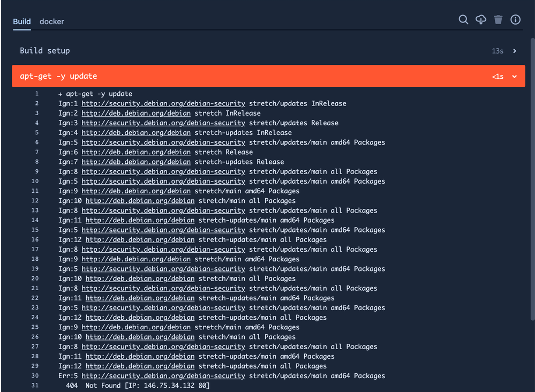This screenshot has width=535, height=392.
Task: Open the security.debian.org link on line 9
Action: tap(163, 171)
